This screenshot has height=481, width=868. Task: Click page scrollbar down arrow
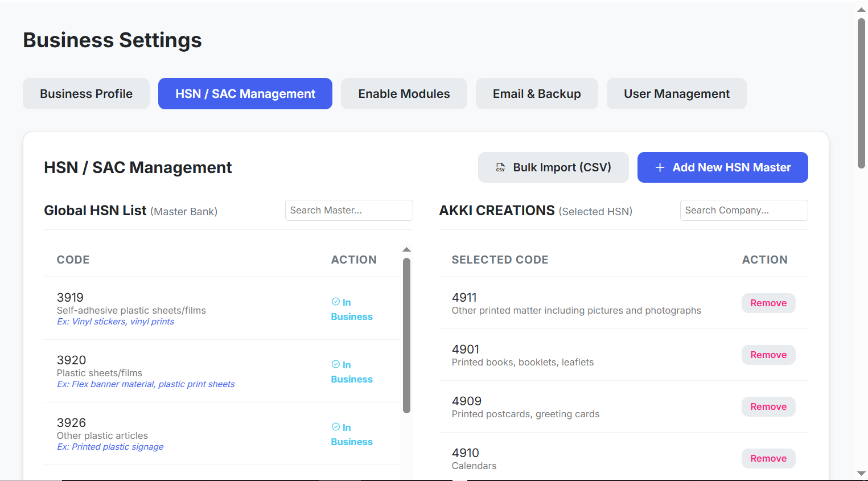(x=861, y=474)
